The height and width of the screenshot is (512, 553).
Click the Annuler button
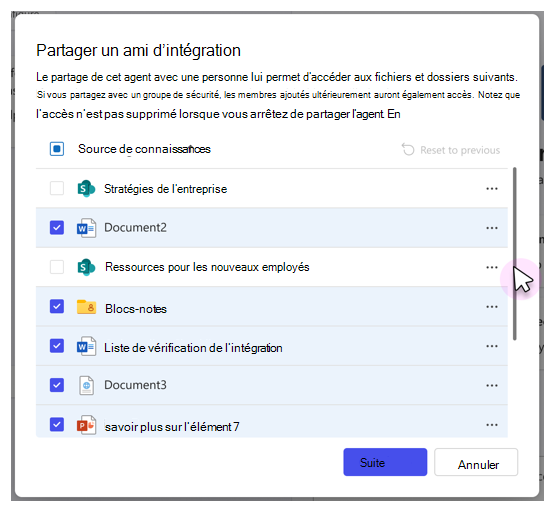pos(476,462)
